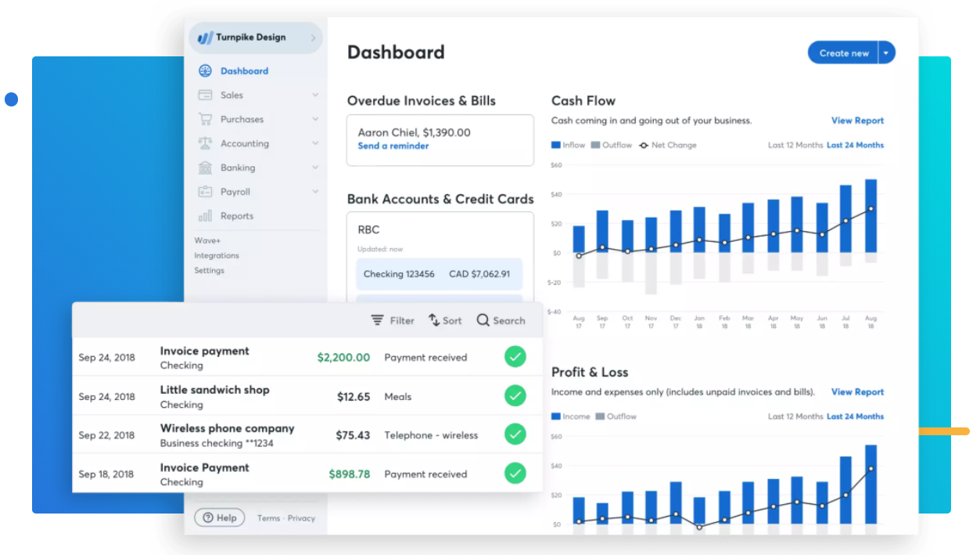Click the Help button
The image size is (980, 555).
click(219, 517)
